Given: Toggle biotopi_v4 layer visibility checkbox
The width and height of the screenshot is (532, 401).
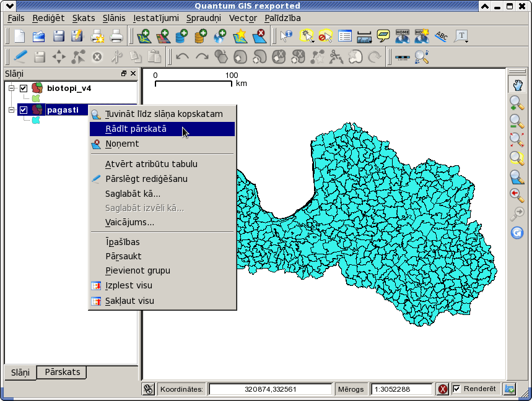Looking at the screenshot, I should coord(24,88).
